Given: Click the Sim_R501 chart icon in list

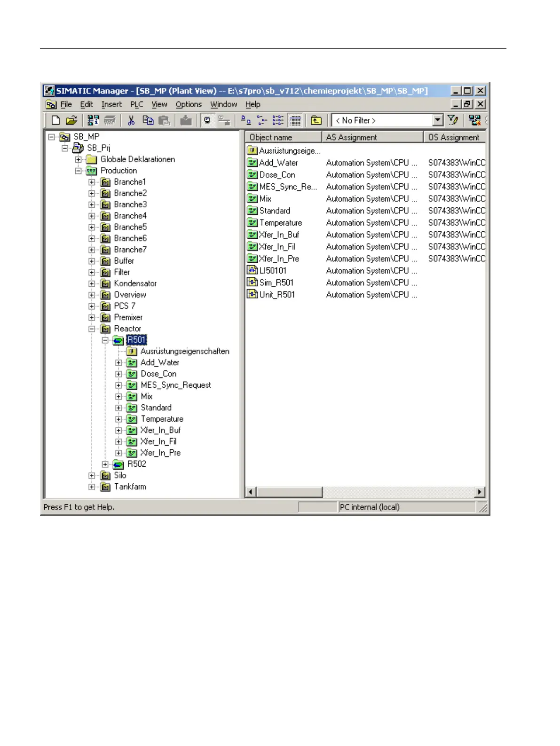Looking at the screenshot, I should (252, 283).
